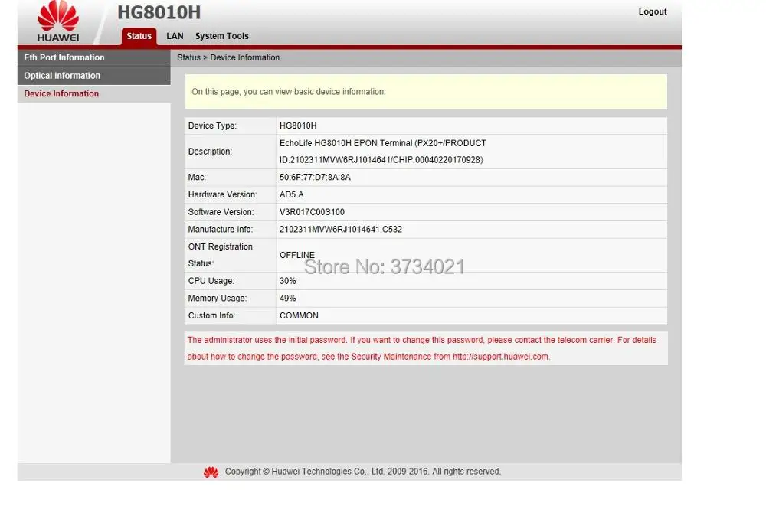Click the Custom Info label
The height and width of the screenshot is (532, 766).
[211, 316]
